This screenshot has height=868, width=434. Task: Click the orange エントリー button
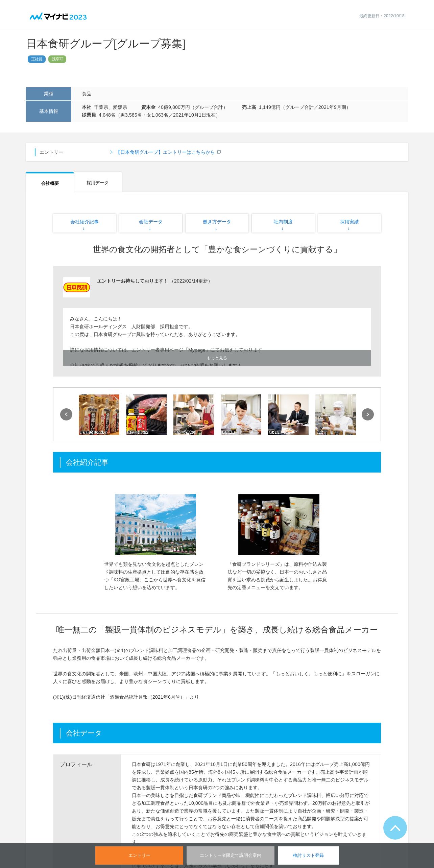point(139,855)
